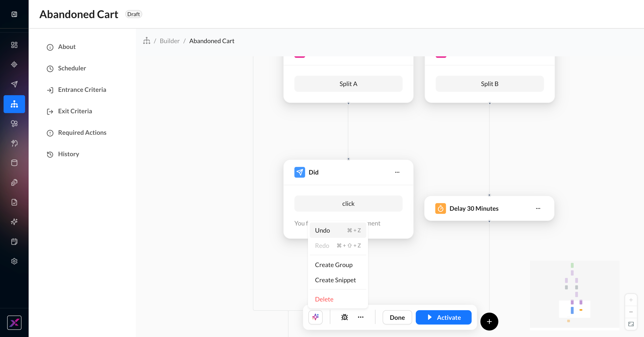Screen dimensions: 644x337
Task: Click the Split B button
Action: click(489, 84)
